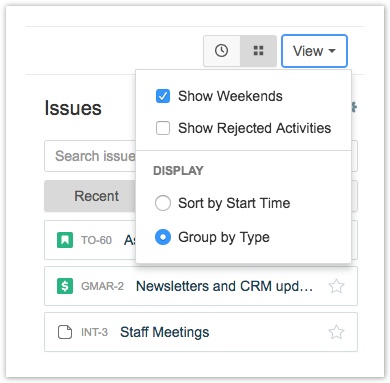Click the green dollar icon for GMAR-2
The image size is (390, 383).
[65, 286]
